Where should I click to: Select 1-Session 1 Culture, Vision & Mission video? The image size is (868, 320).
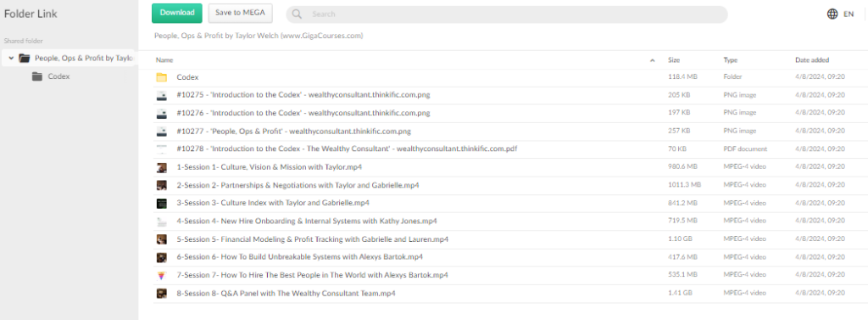coord(269,167)
